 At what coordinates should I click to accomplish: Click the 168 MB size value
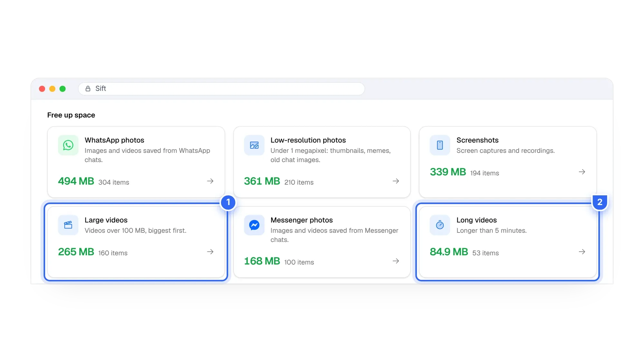[x=262, y=261]
